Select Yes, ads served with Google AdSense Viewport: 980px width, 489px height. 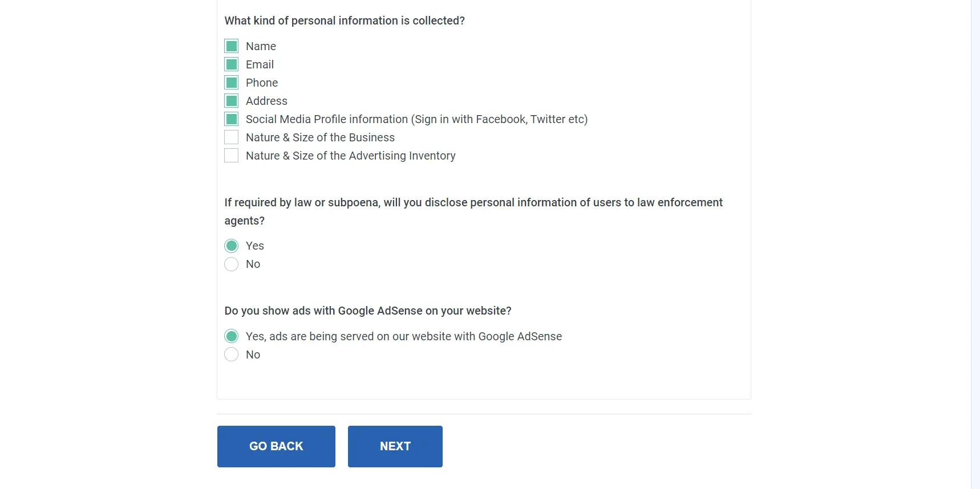(x=231, y=336)
